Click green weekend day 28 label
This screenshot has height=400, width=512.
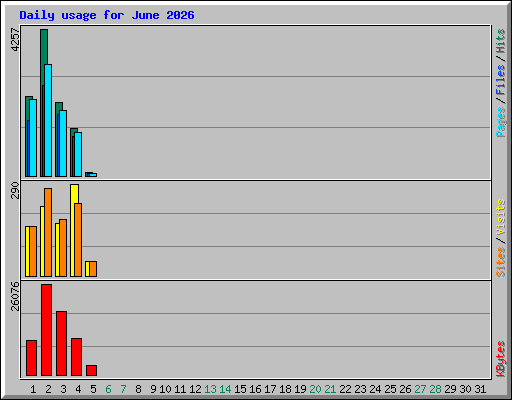pos(435,389)
